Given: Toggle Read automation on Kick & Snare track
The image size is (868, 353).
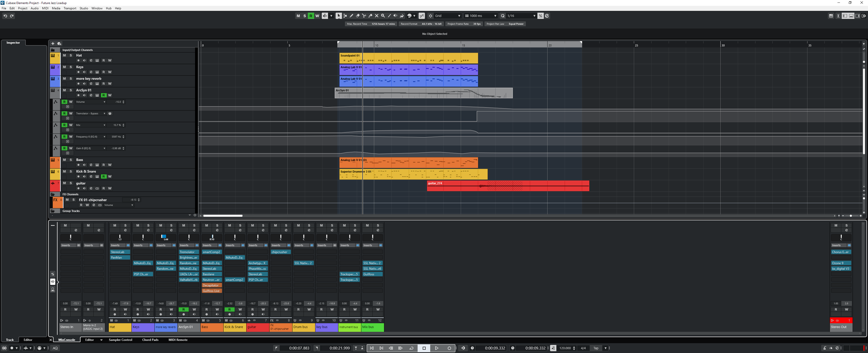Looking at the screenshot, I should pos(104,177).
